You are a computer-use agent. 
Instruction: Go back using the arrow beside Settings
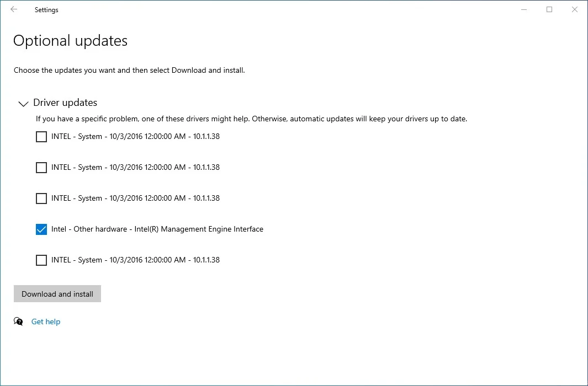(14, 9)
